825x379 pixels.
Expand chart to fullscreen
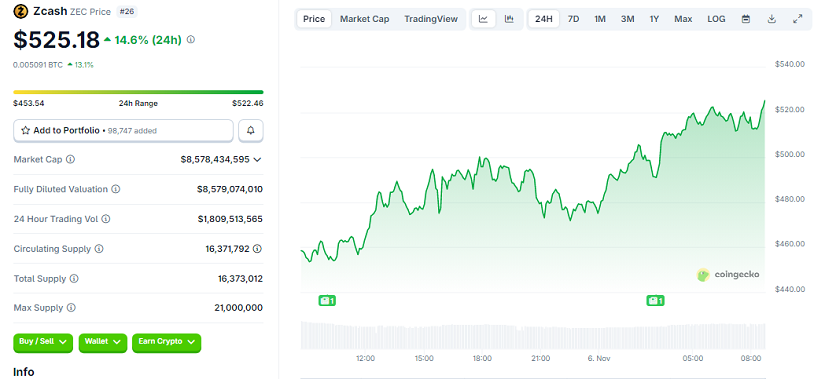(x=798, y=19)
